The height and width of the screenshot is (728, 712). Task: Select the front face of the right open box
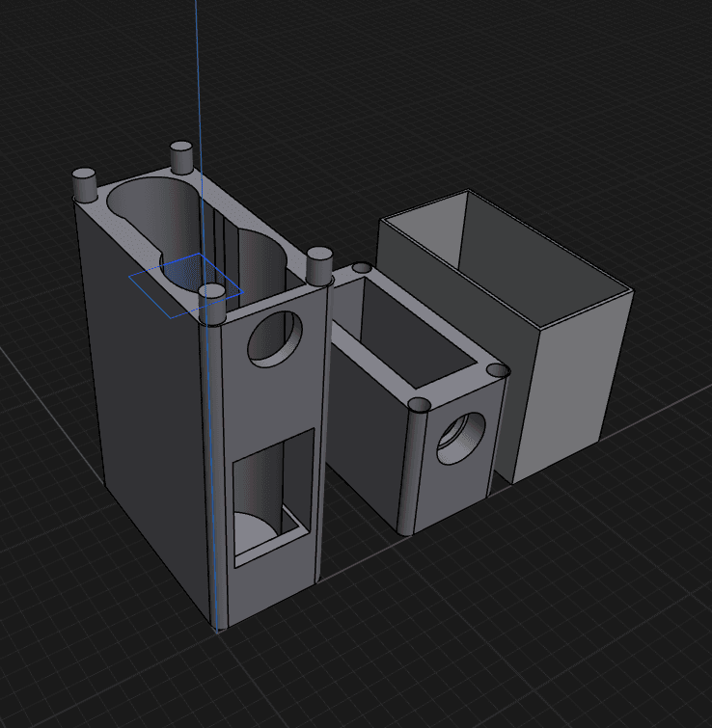(x=571, y=388)
